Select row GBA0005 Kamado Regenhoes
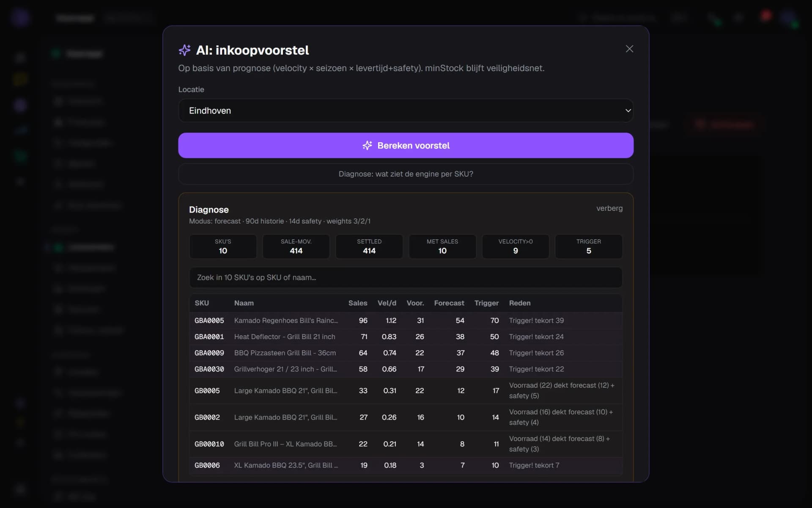This screenshot has width=812, height=508. click(x=406, y=320)
